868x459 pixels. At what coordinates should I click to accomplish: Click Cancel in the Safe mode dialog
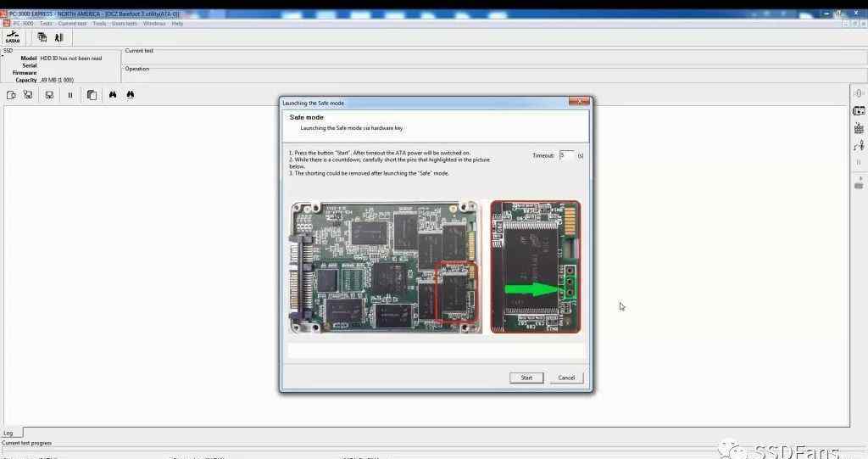[566, 378]
